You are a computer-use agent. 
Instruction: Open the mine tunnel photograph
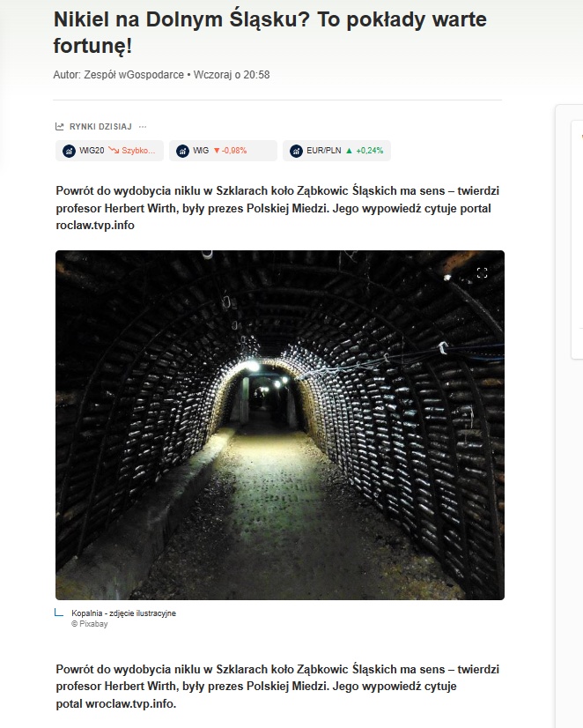coord(280,426)
